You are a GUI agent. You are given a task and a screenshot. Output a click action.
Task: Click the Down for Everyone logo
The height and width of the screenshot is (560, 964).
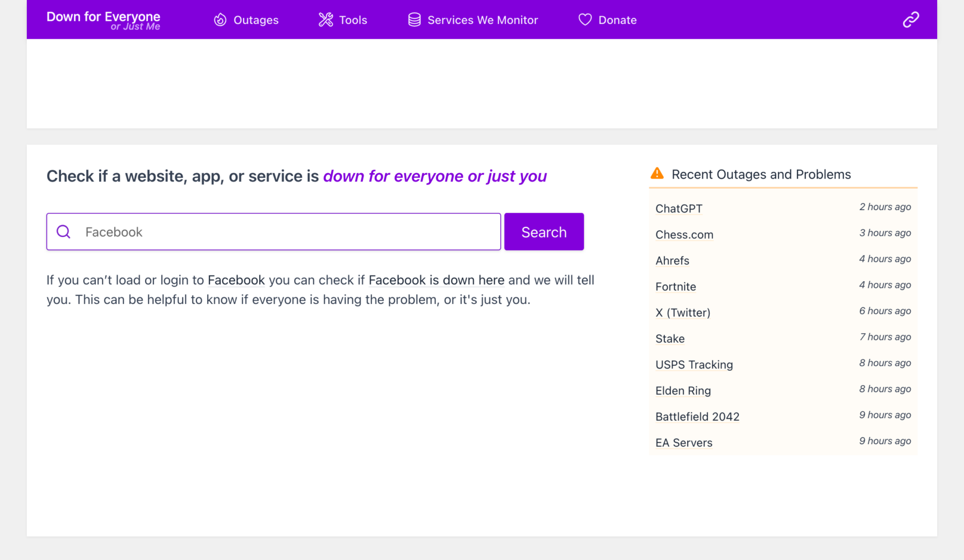(103, 20)
